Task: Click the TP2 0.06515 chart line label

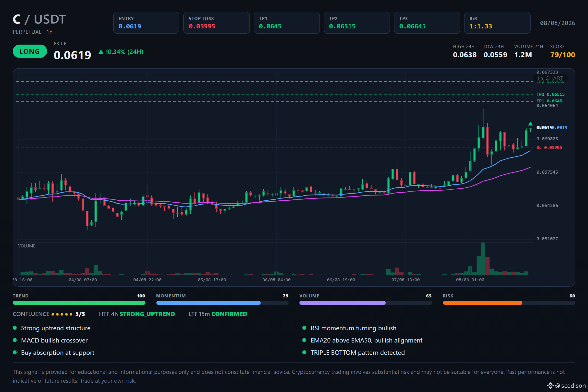Action: (x=551, y=95)
